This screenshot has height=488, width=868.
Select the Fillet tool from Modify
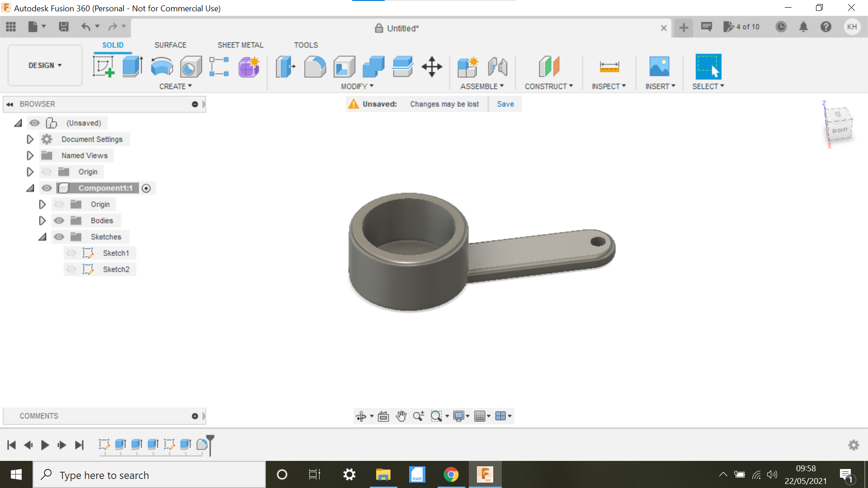315,67
